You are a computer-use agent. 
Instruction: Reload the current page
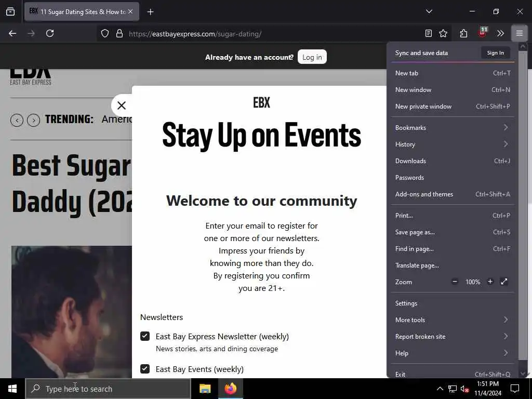[x=50, y=33]
